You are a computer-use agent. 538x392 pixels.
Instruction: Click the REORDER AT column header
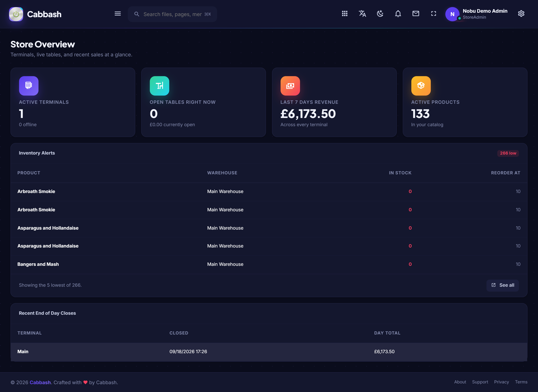506,173
